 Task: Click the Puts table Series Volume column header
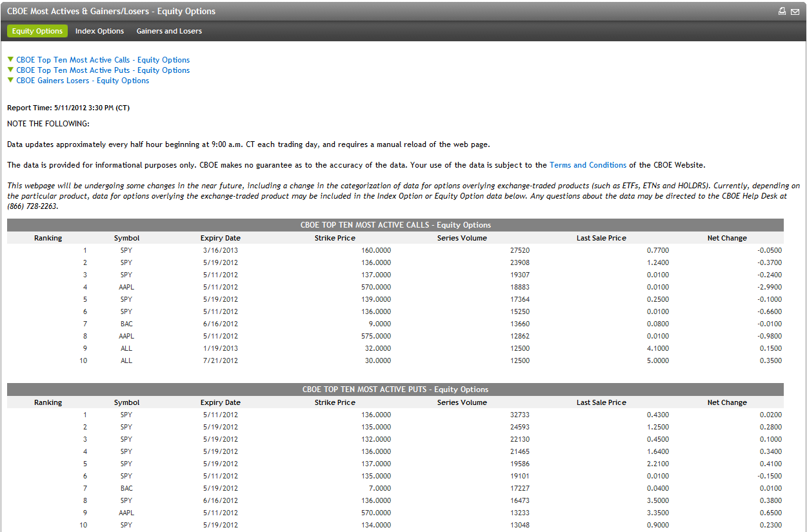click(x=462, y=402)
